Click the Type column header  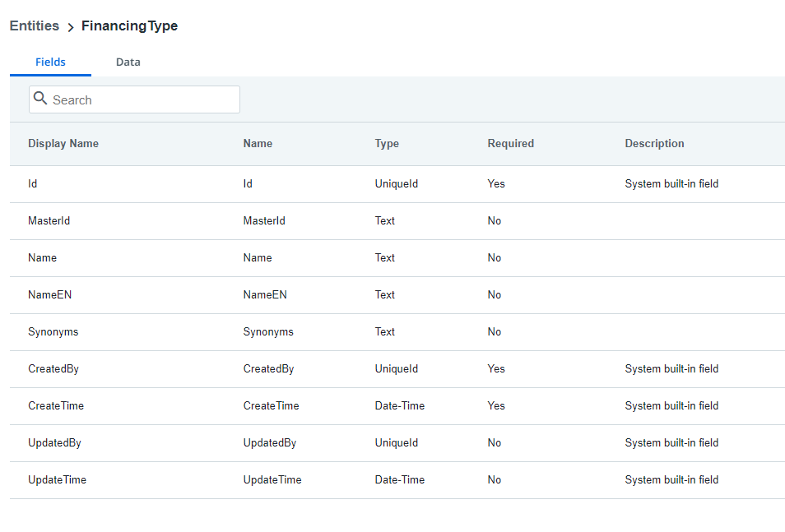point(387,144)
